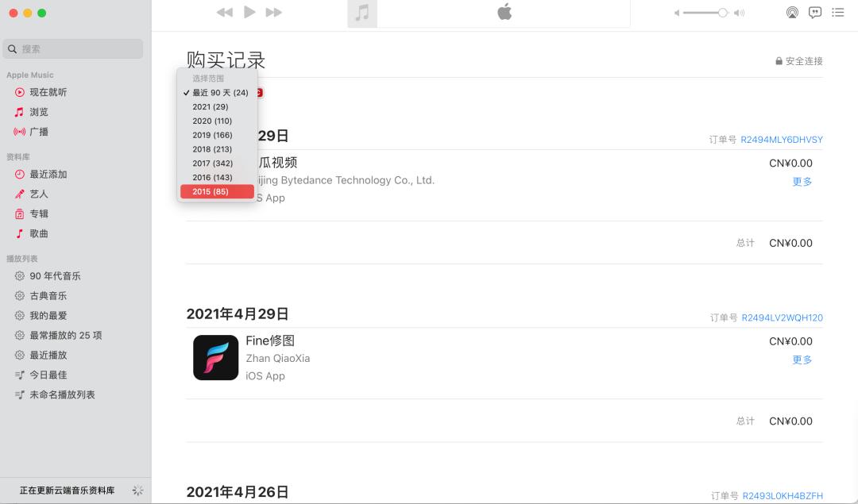
Task: Toggle playback with the play button
Action: (249, 12)
